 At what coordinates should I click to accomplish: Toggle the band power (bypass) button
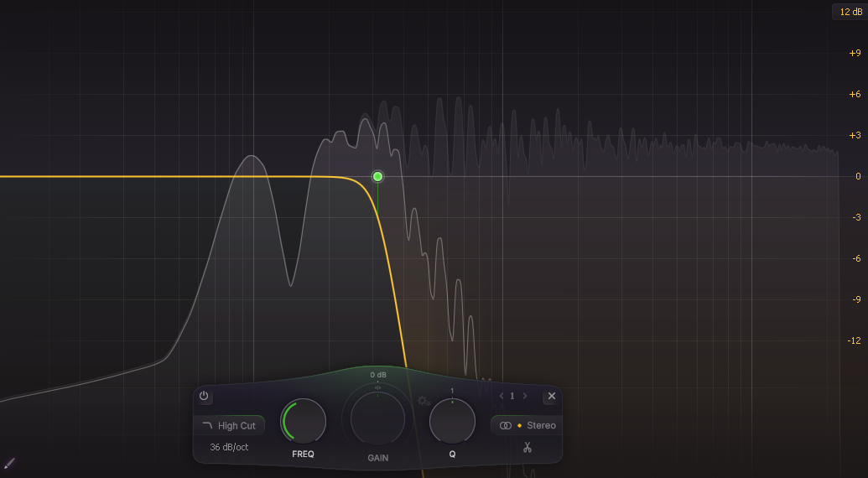coord(204,396)
